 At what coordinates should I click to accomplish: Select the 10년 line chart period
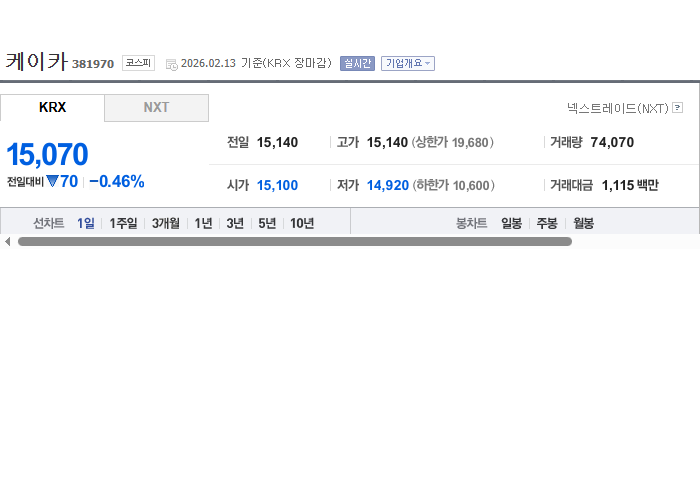click(302, 223)
